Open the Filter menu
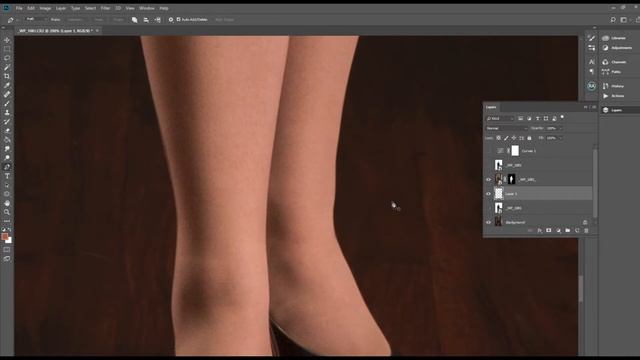Screen dimensions: 640x360 [x=105, y=8]
